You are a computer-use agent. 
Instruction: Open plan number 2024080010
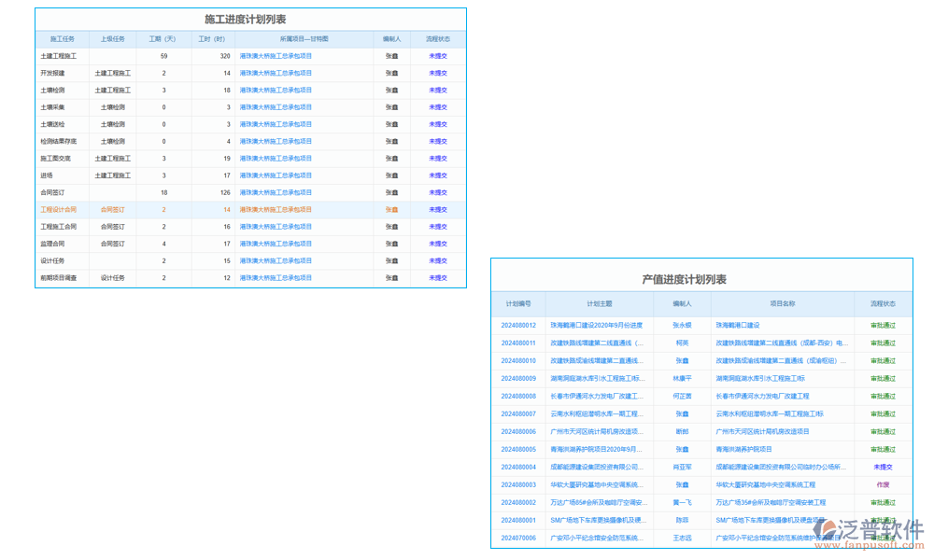click(518, 361)
